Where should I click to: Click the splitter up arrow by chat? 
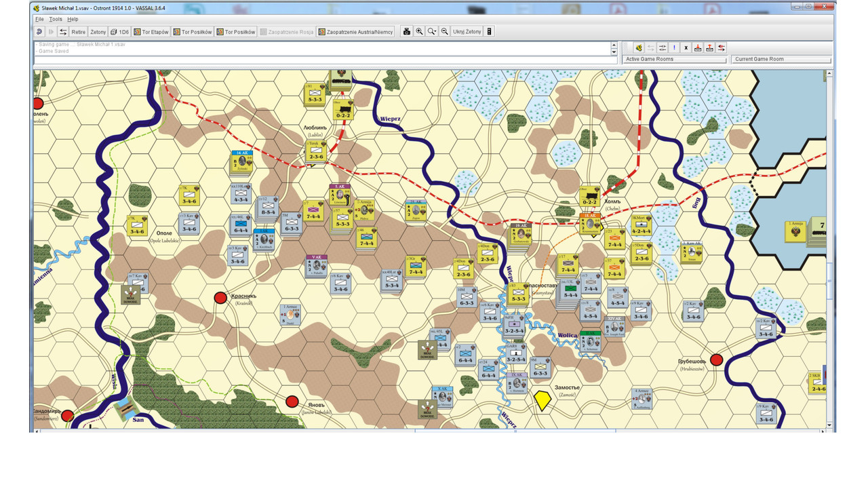(x=614, y=44)
